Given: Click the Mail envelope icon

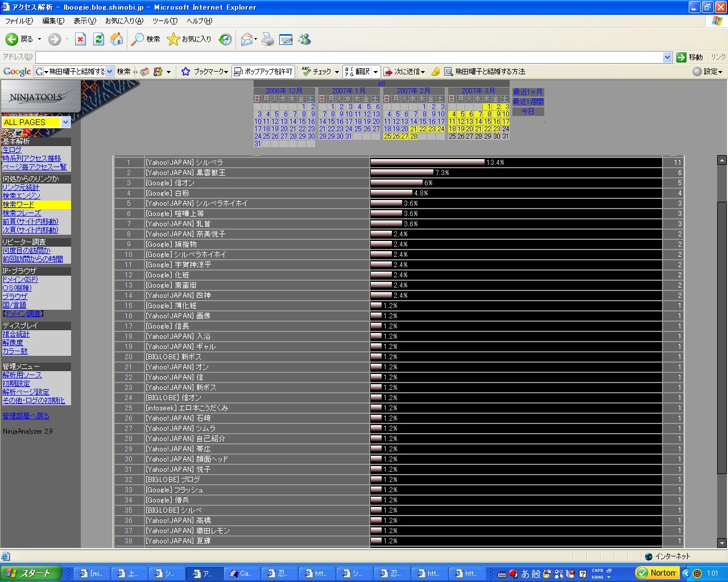Looking at the screenshot, I should click(247, 39).
